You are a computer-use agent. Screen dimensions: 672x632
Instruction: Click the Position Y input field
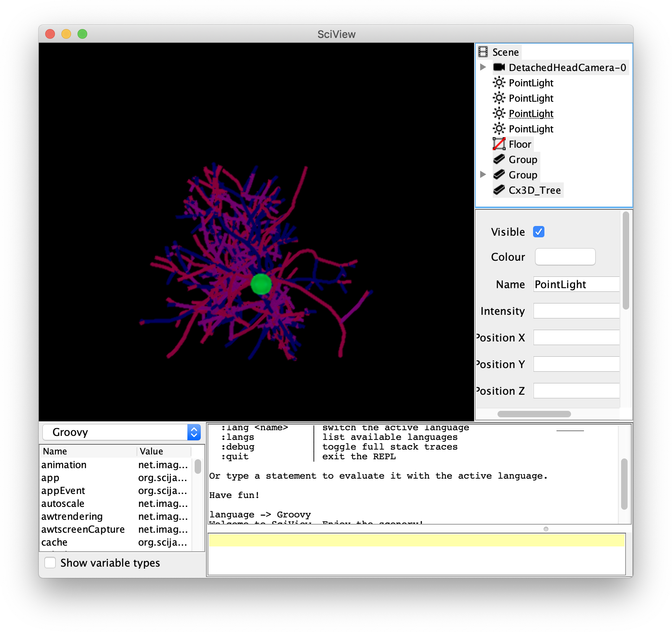coord(576,364)
